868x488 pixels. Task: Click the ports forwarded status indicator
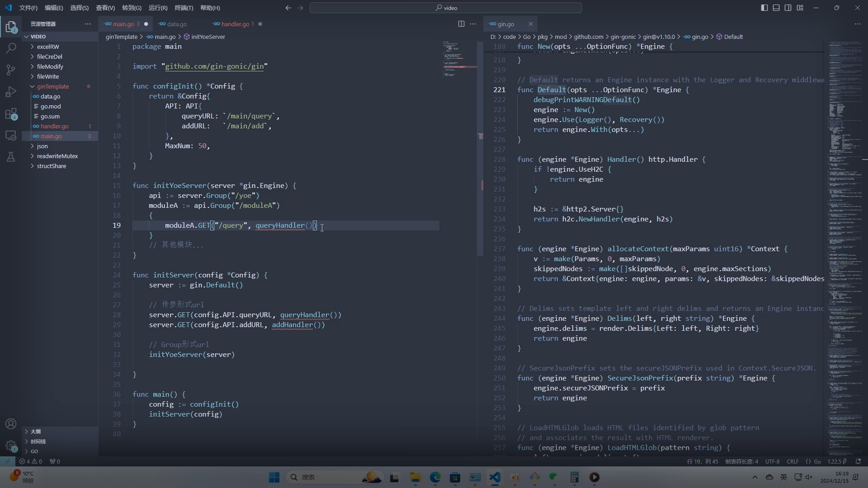click(x=55, y=461)
